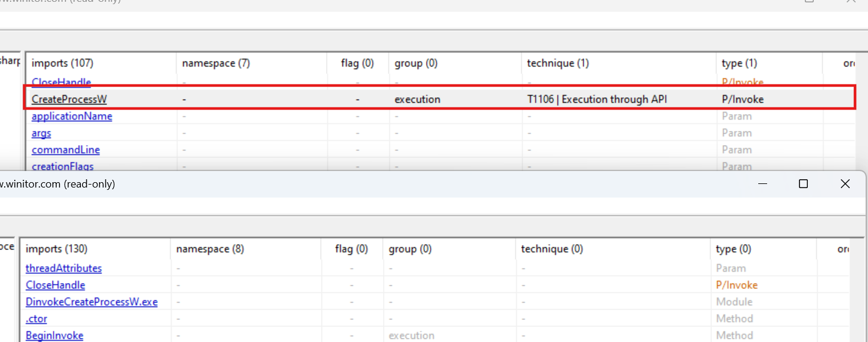Close the lower read-only window
The image size is (868, 342).
(845, 184)
